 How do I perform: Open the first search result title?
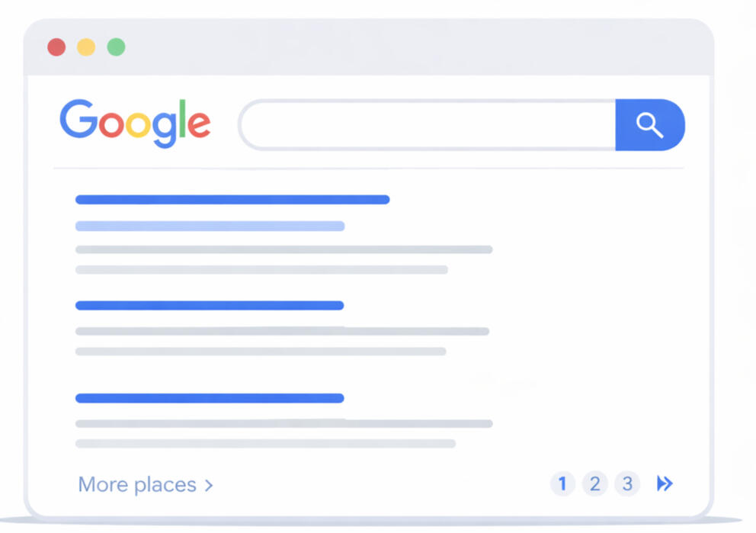click(232, 200)
